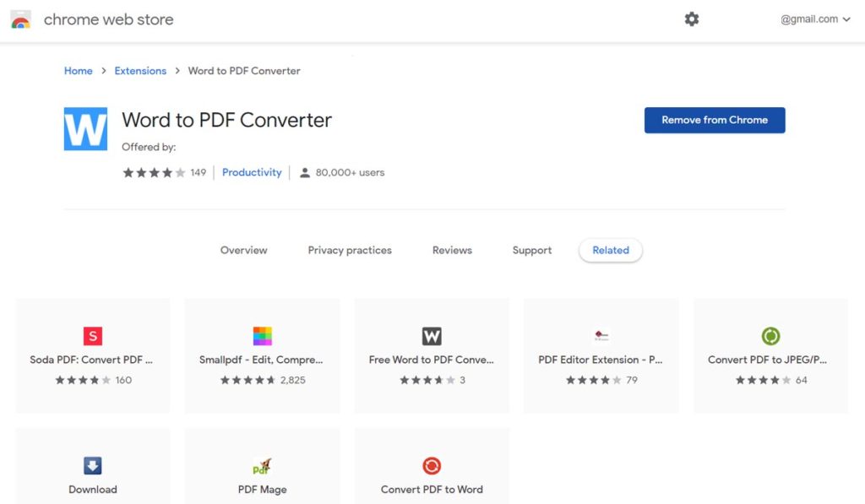Open the settings gear icon
865x504 pixels.
[691, 19]
